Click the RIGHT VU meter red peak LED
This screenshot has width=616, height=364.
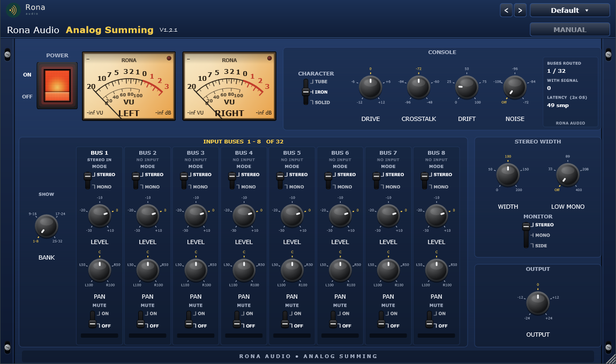(269, 58)
